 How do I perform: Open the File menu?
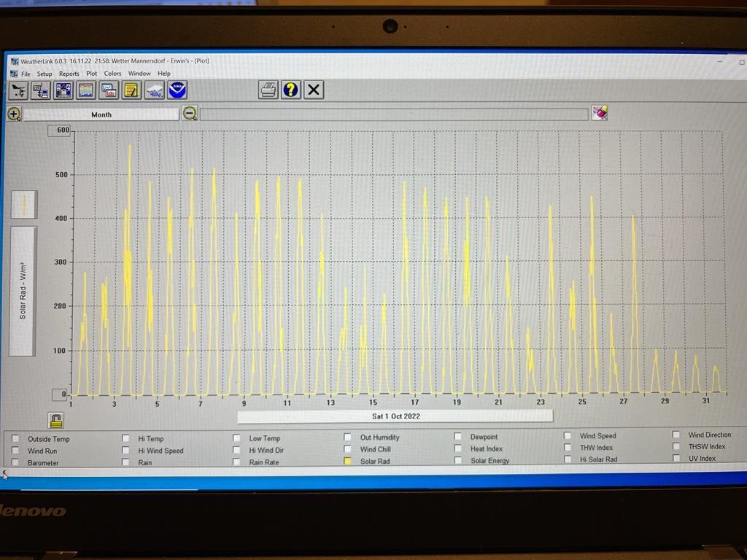(x=26, y=74)
